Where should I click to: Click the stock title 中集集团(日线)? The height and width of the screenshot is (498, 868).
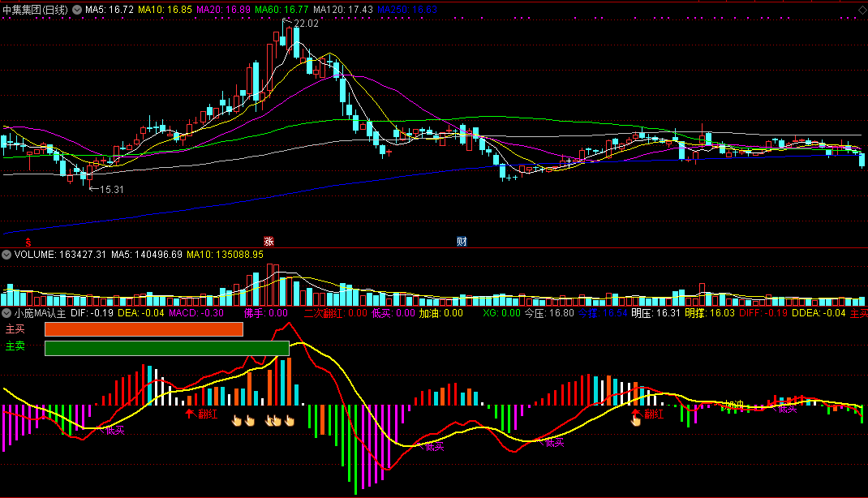36,10
